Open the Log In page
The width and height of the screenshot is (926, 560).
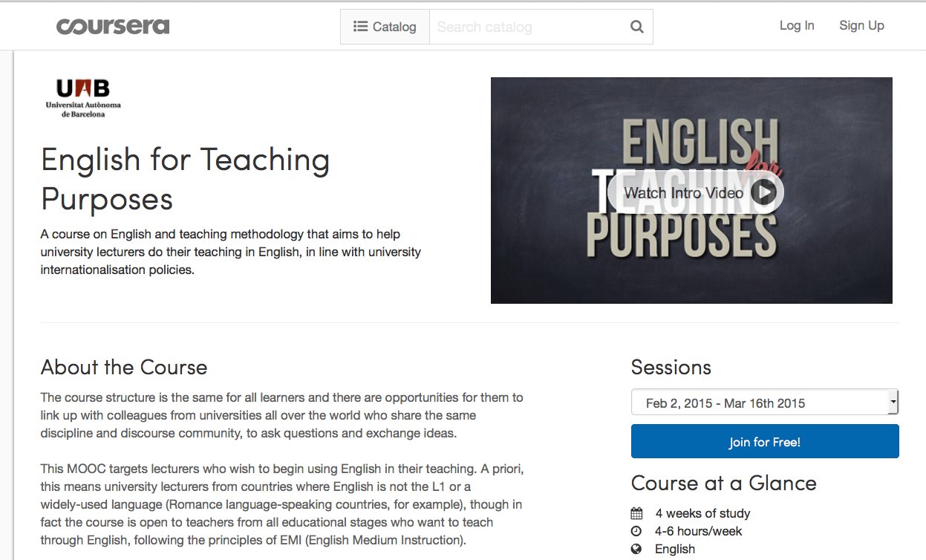pyautogui.click(x=797, y=25)
